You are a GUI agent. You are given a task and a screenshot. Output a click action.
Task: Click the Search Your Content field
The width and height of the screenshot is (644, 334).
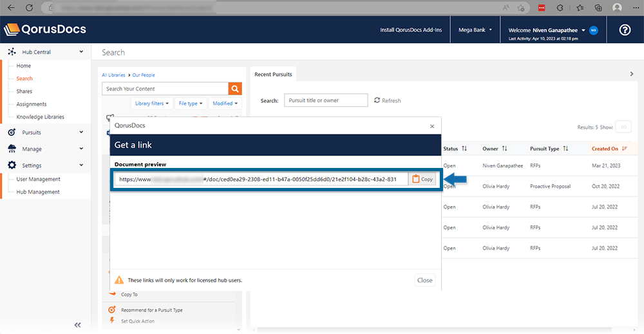click(165, 89)
